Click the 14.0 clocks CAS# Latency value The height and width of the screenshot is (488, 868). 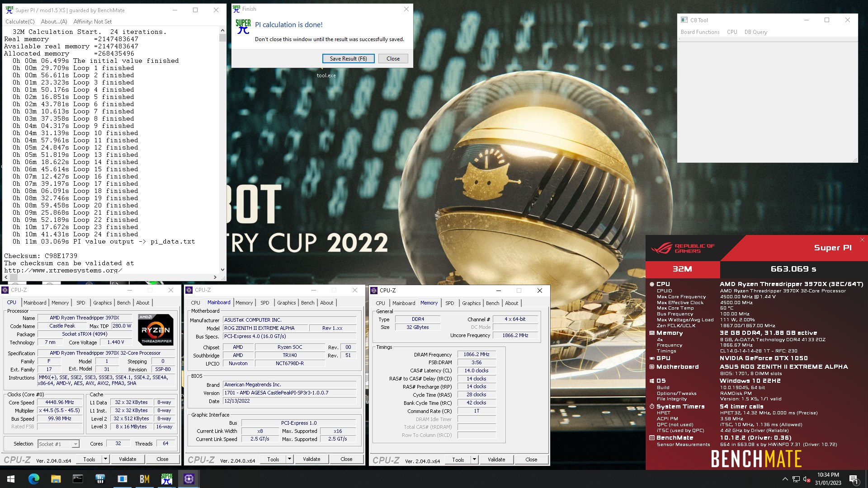476,371
